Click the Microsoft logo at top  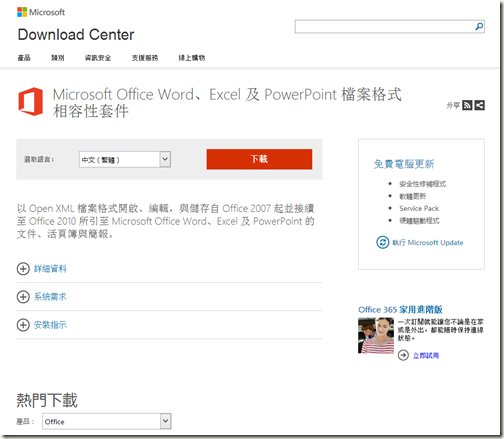point(41,12)
